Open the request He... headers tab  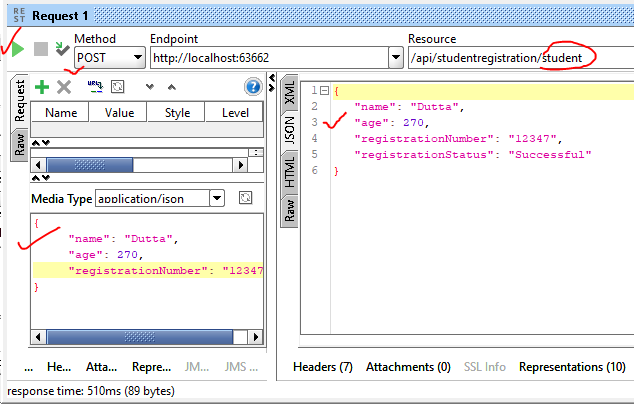click(x=59, y=367)
